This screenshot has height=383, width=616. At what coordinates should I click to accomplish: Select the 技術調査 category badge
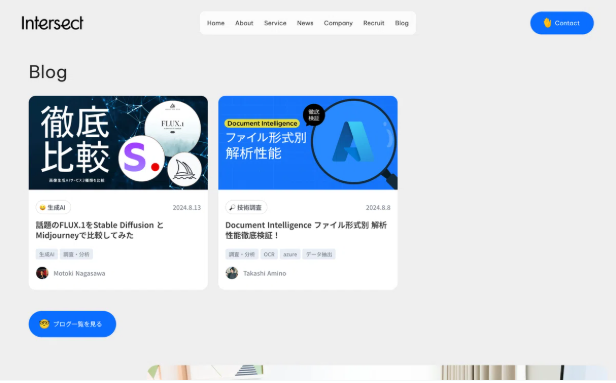246,207
